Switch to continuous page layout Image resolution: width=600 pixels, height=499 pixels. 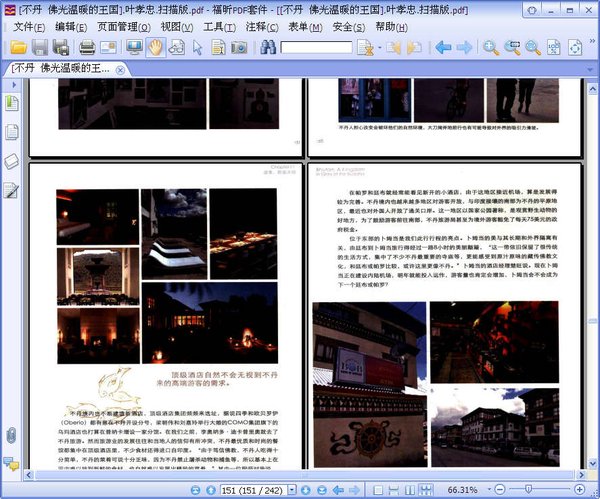393,490
